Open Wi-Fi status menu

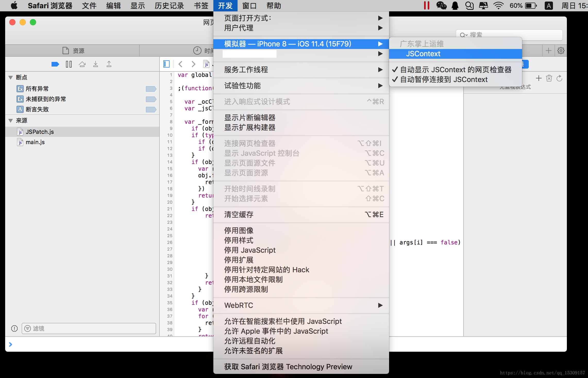(x=498, y=5)
